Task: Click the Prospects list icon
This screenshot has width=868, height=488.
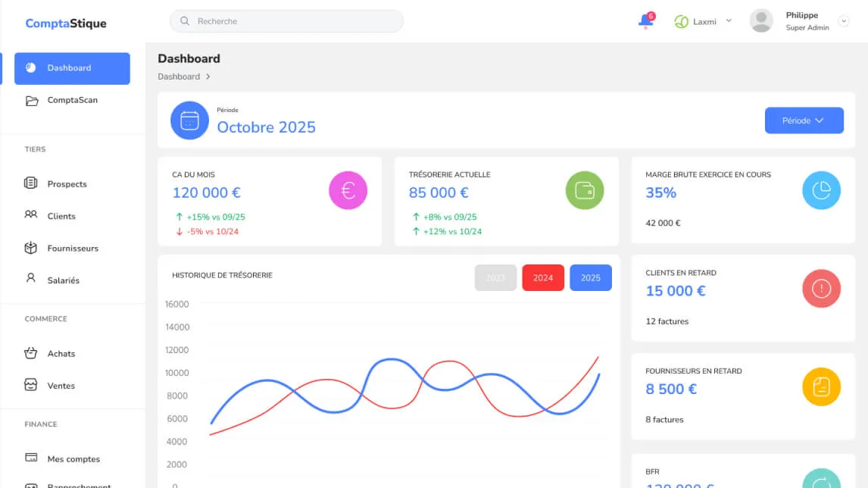Action: (31, 183)
